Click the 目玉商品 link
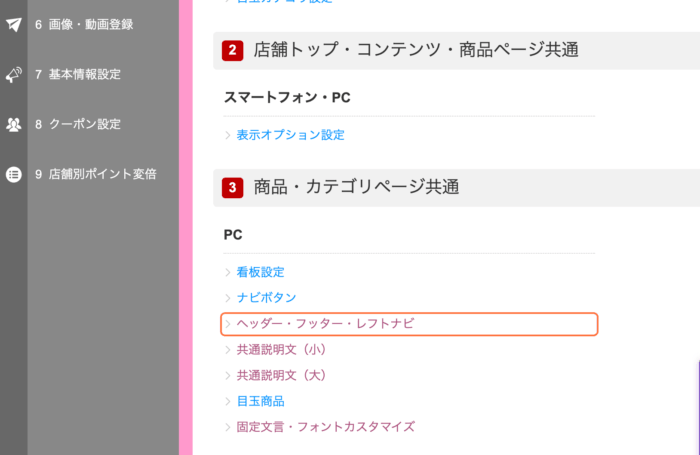Screen dimensions: 700x455 point(260,401)
